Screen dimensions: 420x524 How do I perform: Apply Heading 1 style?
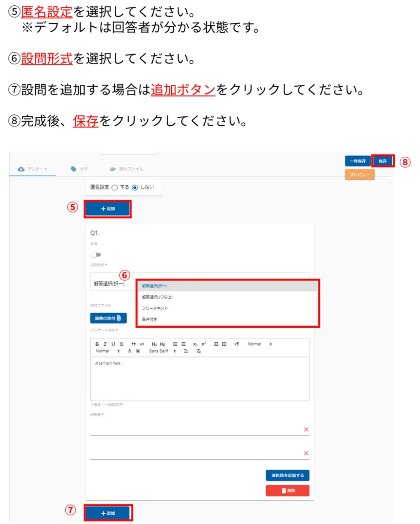[x=154, y=344]
